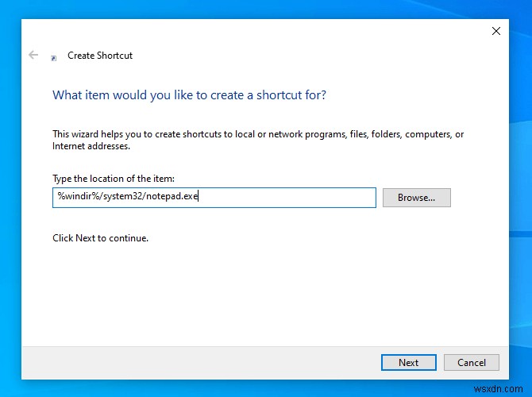
Task: Click the wizard description paragraph
Action: coord(258,140)
